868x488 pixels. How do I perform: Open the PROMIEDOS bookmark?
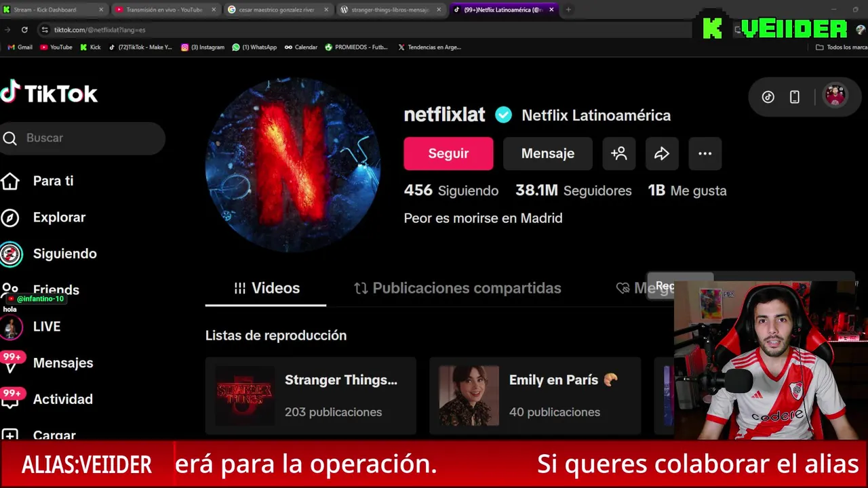[357, 47]
